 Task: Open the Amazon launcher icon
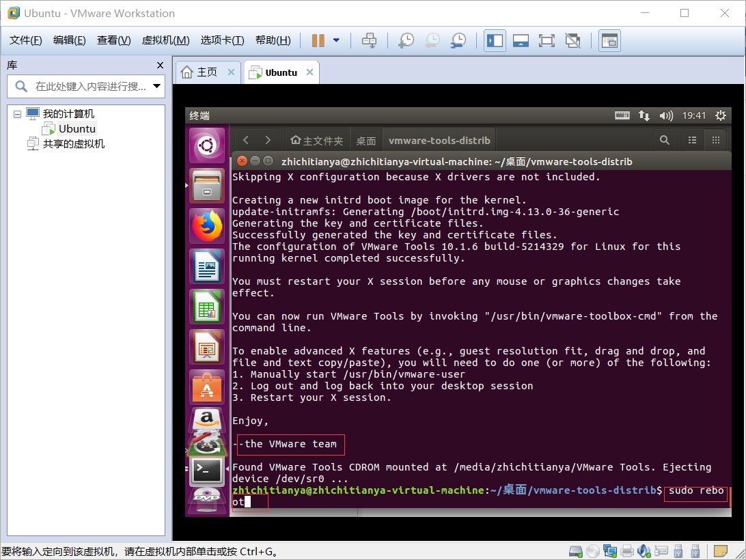(x=207, y=419)
